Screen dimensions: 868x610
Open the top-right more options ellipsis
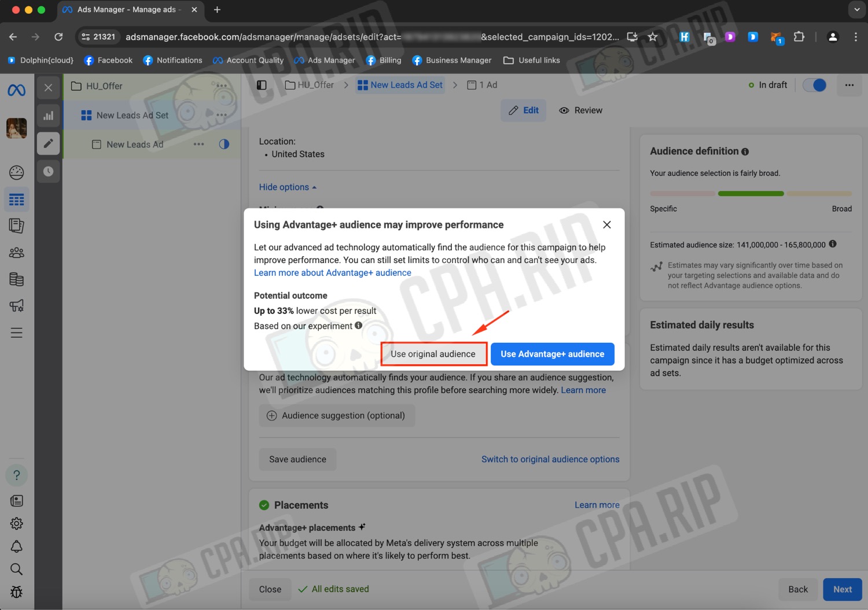849,85
